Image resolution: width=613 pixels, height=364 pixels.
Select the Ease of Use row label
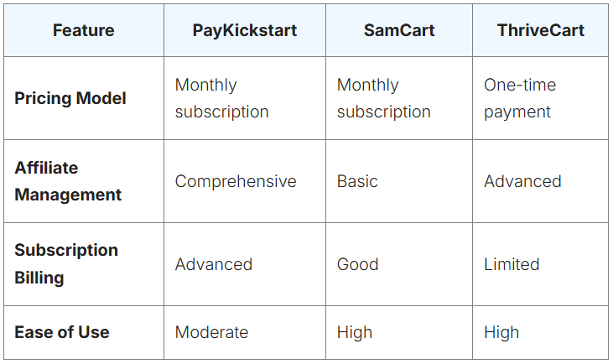click(x=62, y=332)
